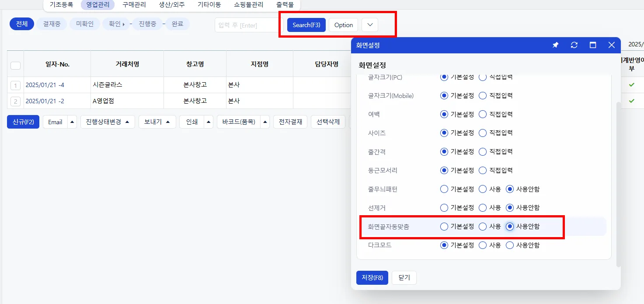Open 구매관리 menu
Screen dimensions: 644x304
134,5
